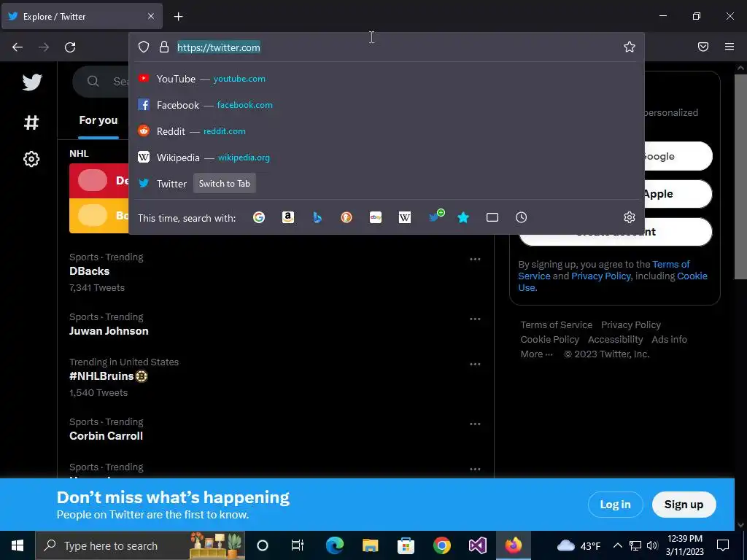Open more options for #NHLBruins trend
The width and height of the screenshot is (747, 560).
[475, 365]
